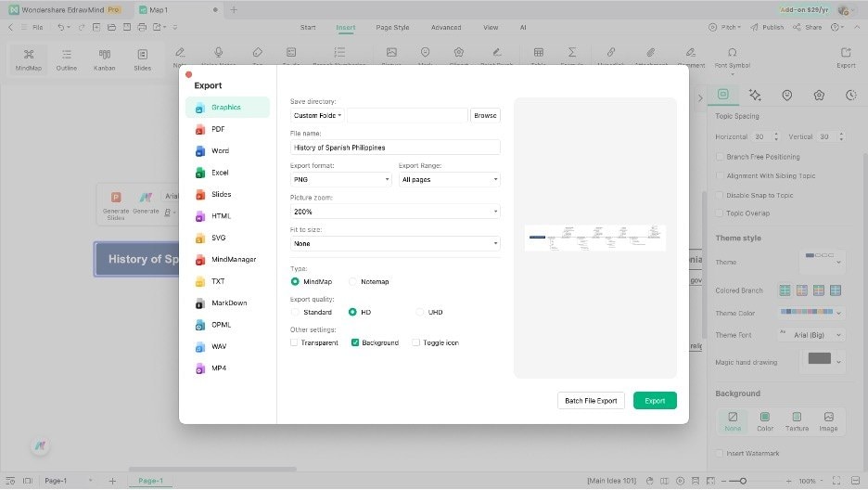Open Fit to size None dropdown
The image size is (868, 490).
coord(395,244)
